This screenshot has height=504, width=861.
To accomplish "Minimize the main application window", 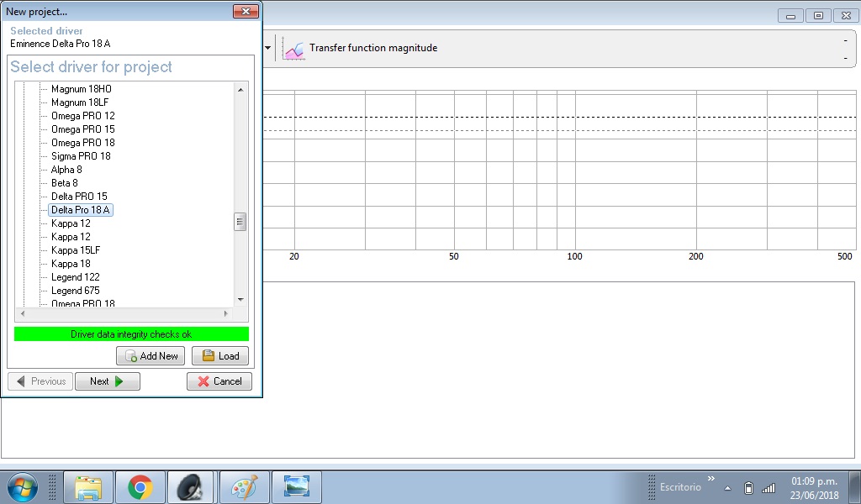I will [790, 16].
